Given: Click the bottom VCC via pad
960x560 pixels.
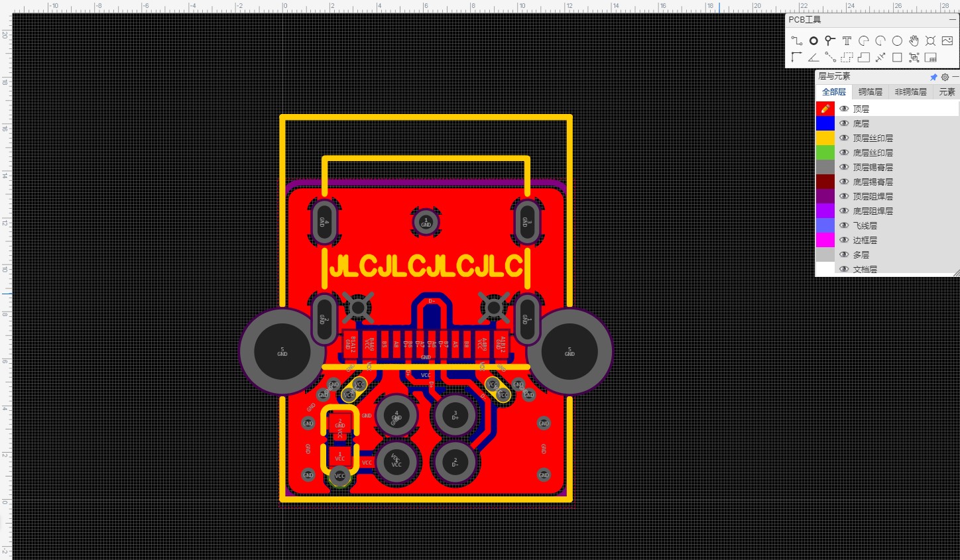Looking at the screenshot, I should (x=339, y=476).
